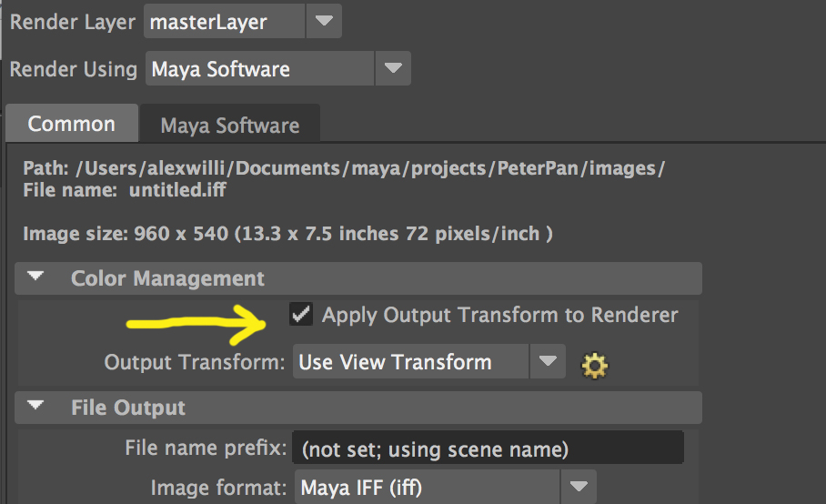Viewport: 826px width, 504px height.
Task: Click the Apply Output Transform to Renderer label
Action: tap(499, 315)
